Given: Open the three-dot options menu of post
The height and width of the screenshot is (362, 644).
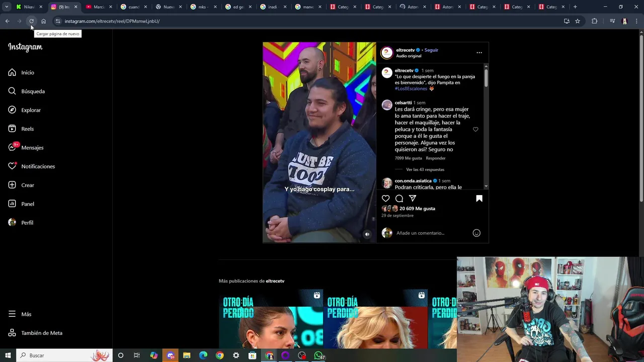Looking at the screenshot, I should coord(479,52).
